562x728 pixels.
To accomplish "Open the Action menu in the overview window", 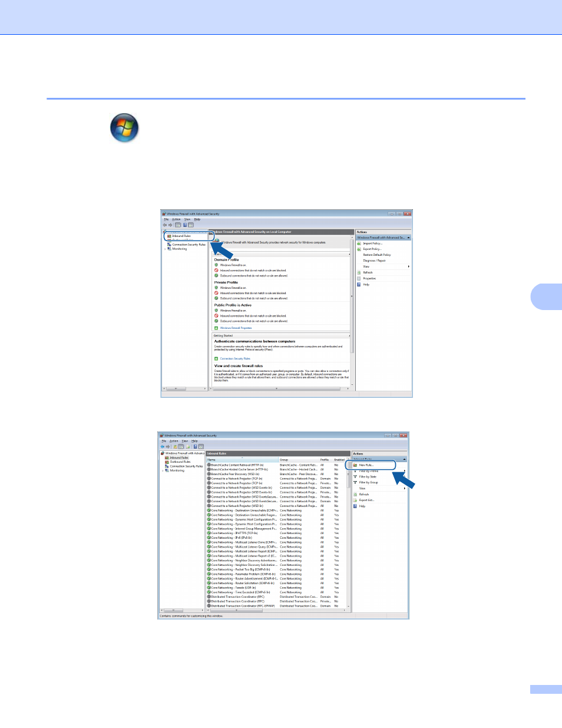I will 176,219.
